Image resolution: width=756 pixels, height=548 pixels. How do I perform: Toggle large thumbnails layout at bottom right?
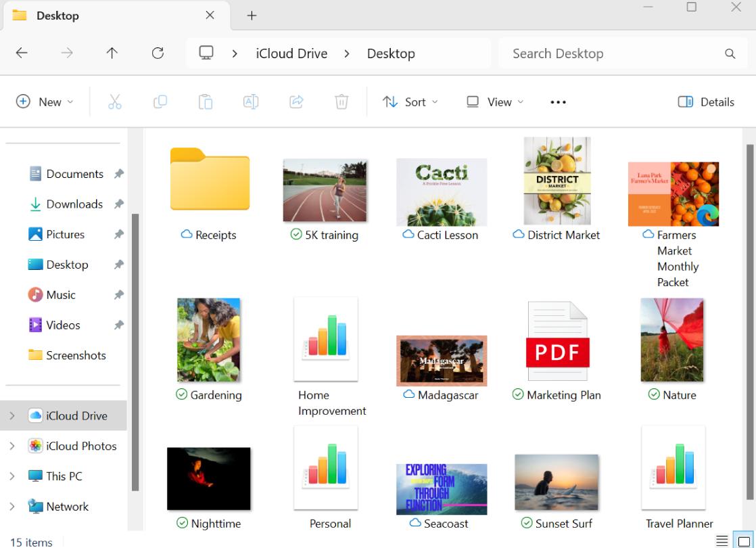(740, 541)
